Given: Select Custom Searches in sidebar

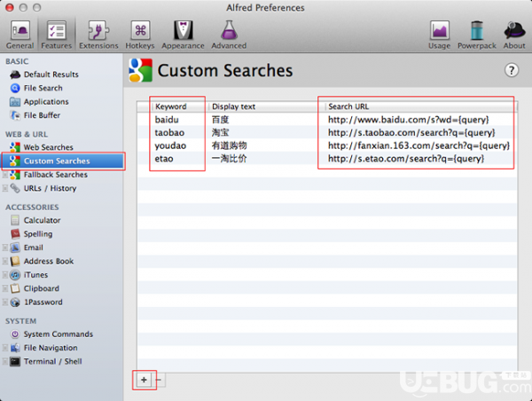Looking at the screenshot, I should 63,161.
